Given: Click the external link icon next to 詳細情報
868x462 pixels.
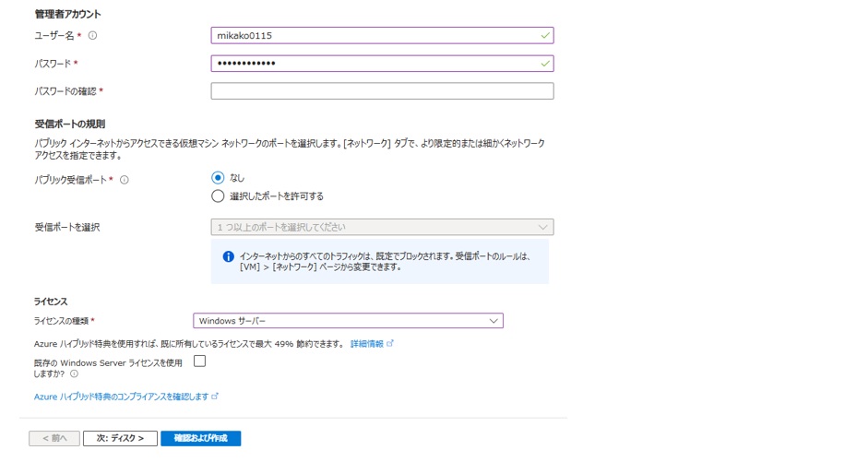Looking at the screenshot, I should (x=390, y=343).
